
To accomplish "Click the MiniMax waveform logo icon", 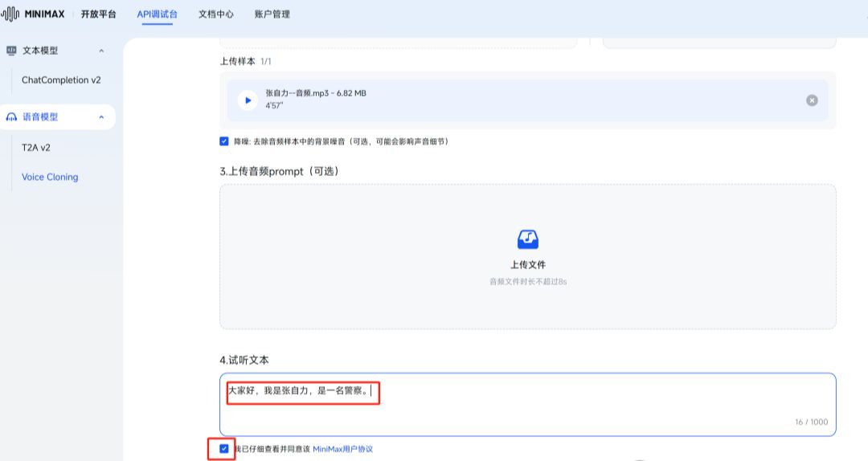I will (x=11, y=14).
